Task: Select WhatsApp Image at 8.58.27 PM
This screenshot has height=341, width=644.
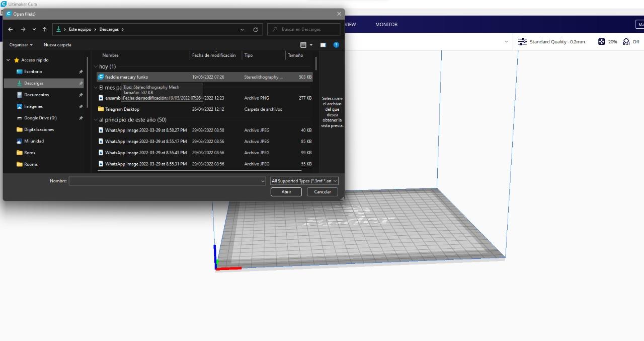Action: (204, 130)
